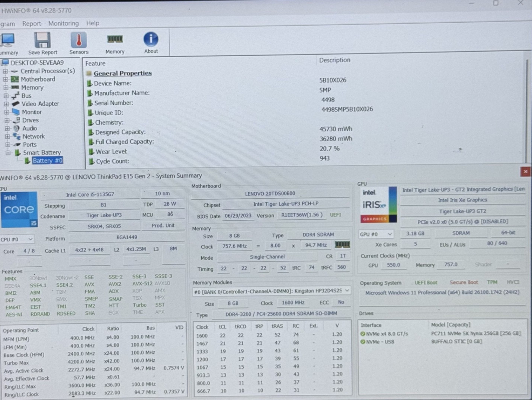This screenshot has height=400, width=532.
Task: Click PC711 NVMe SK hynix drive entry
Action: point(476,333)
